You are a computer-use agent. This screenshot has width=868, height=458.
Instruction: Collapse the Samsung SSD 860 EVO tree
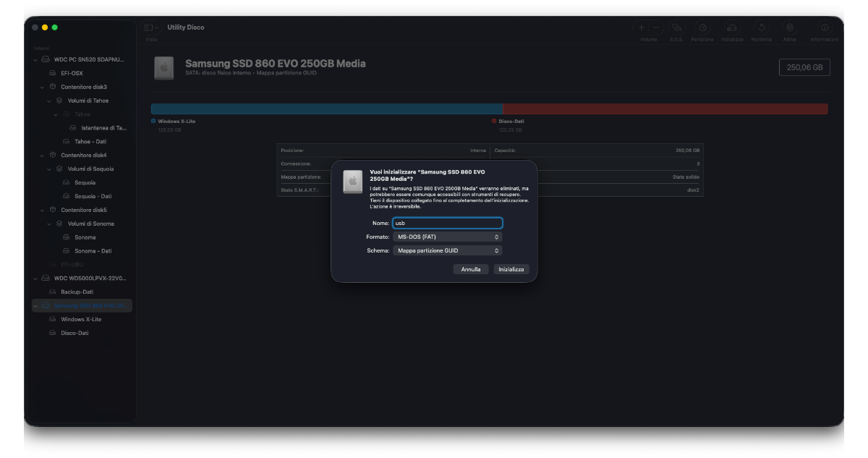tap(35, 306)
